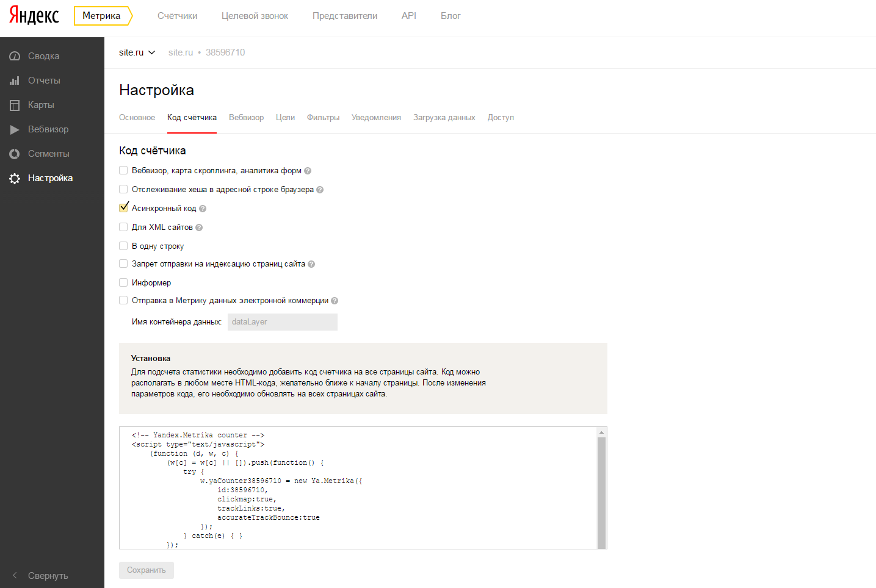Image resolution: width=876 pixels, height=588 pixels.
Task: Open the help icon next to Запрет отправки на индексацию
Action: click(x=311, y=264)
